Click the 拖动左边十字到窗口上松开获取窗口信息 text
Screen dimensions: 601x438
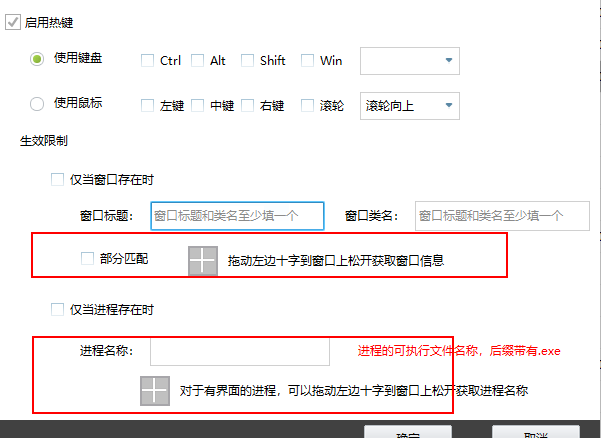[x=336, y=261]
